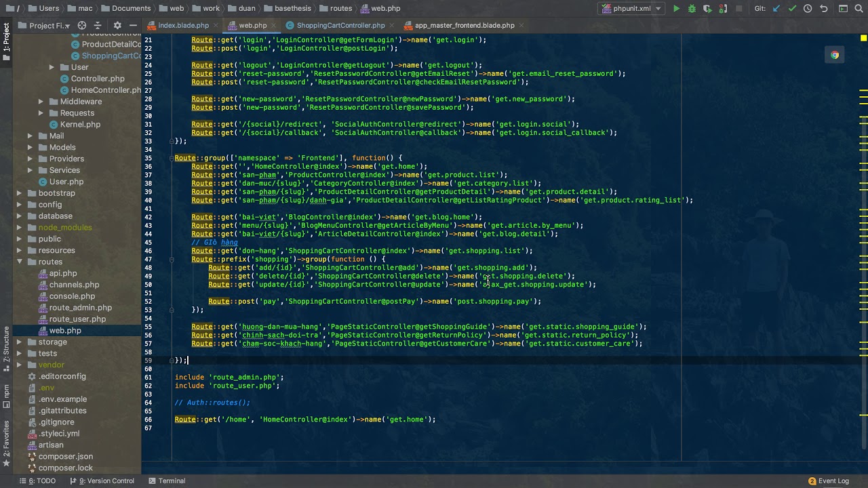Collapse the routes folder
This screenshot has width=868, height=488.
19,262
